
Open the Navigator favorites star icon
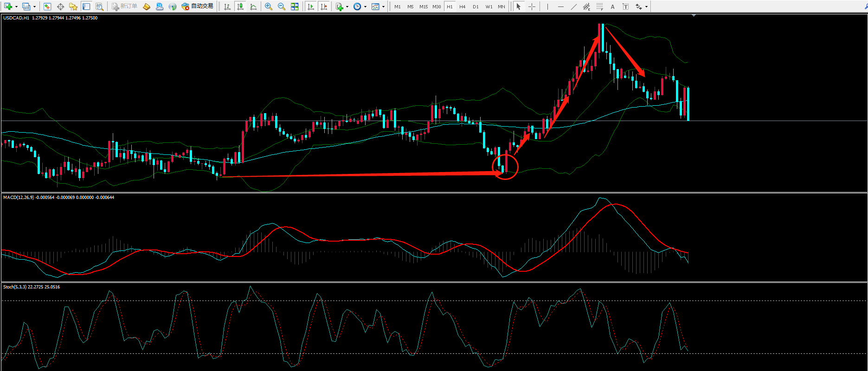pyautogui.click(x=73, y=6)
